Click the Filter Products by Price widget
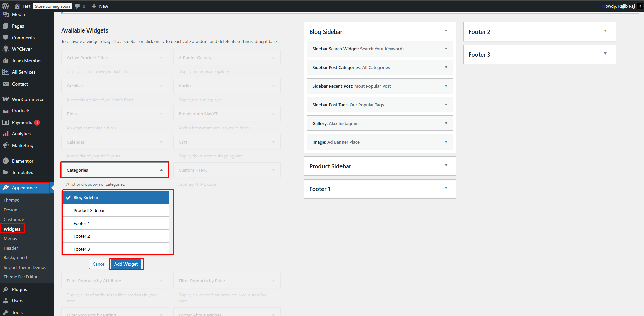This screenshot has width=644, height=316. 227,281
